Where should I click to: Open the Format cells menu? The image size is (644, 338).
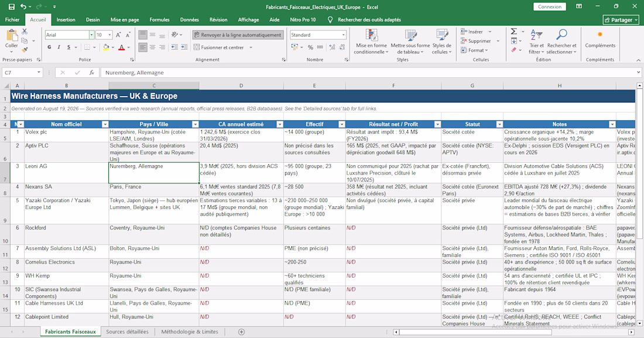(x=474, y=50)
